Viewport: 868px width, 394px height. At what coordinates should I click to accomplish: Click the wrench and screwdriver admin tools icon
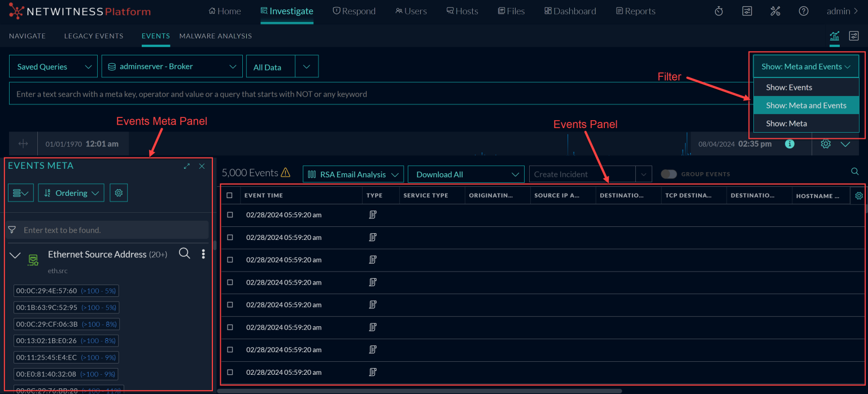775,11
